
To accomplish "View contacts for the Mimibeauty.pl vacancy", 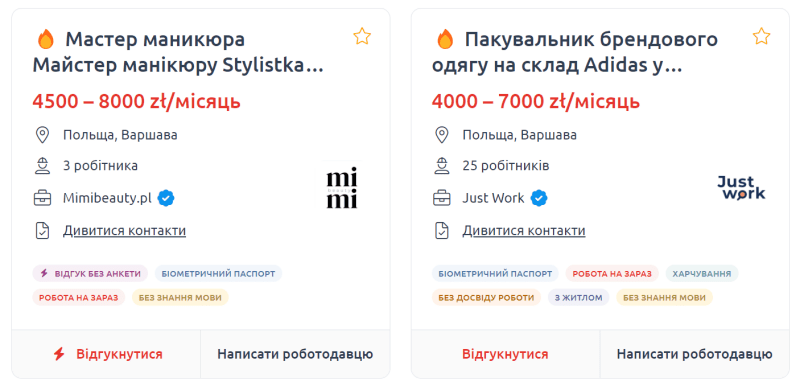I will [x=124, y=231].
